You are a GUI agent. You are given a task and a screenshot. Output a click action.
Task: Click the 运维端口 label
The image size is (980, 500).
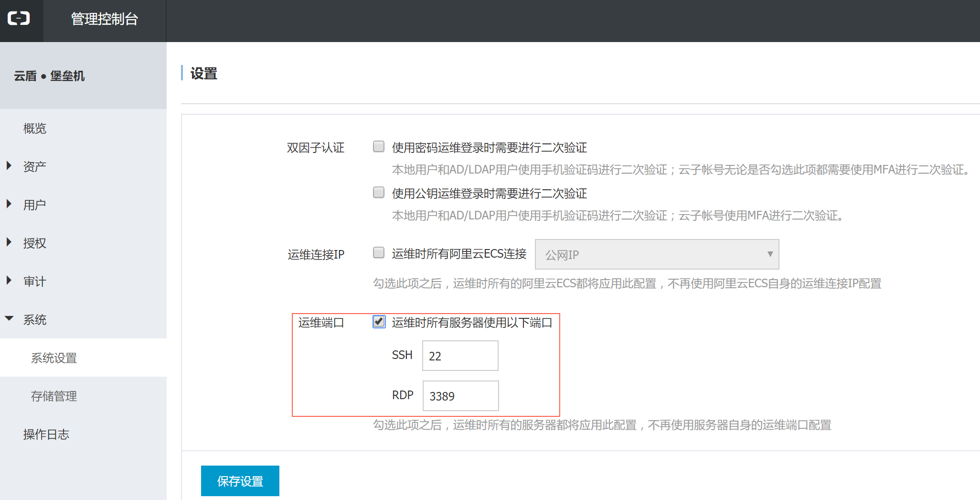click(321, 323)
